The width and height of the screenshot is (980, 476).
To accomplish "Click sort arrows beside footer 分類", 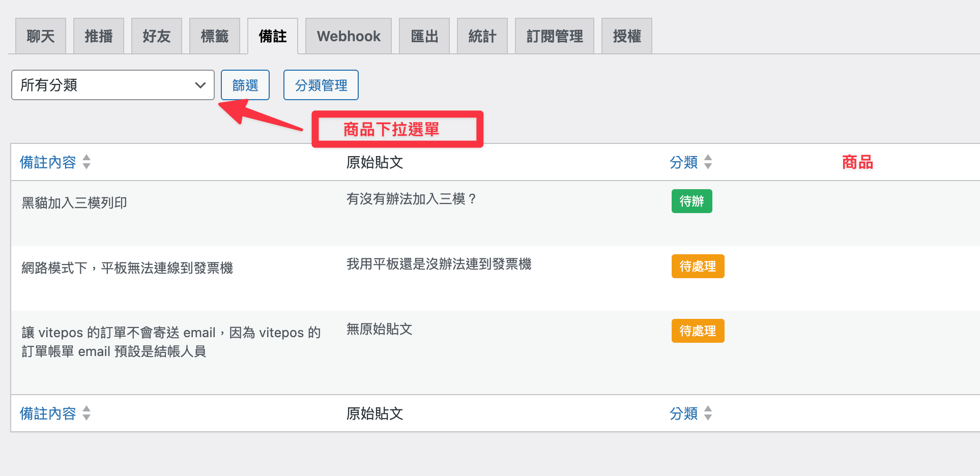I will pos(708,413).
